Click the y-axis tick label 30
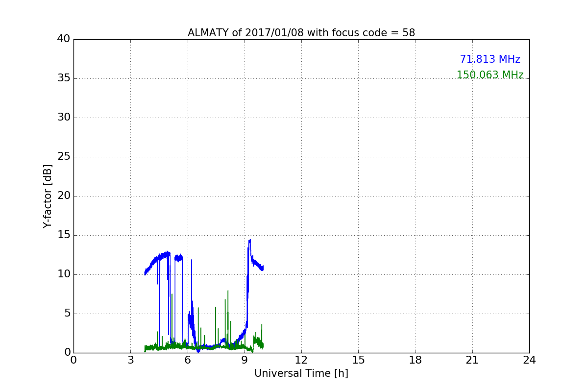This screenshot has width=588, height=392. pos(64,118)
